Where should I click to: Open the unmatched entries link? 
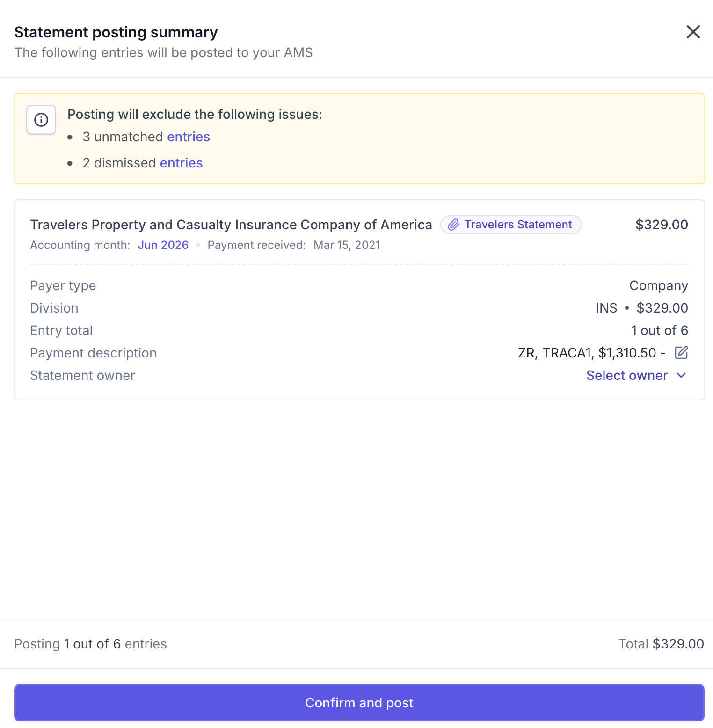tap(189, 137)
